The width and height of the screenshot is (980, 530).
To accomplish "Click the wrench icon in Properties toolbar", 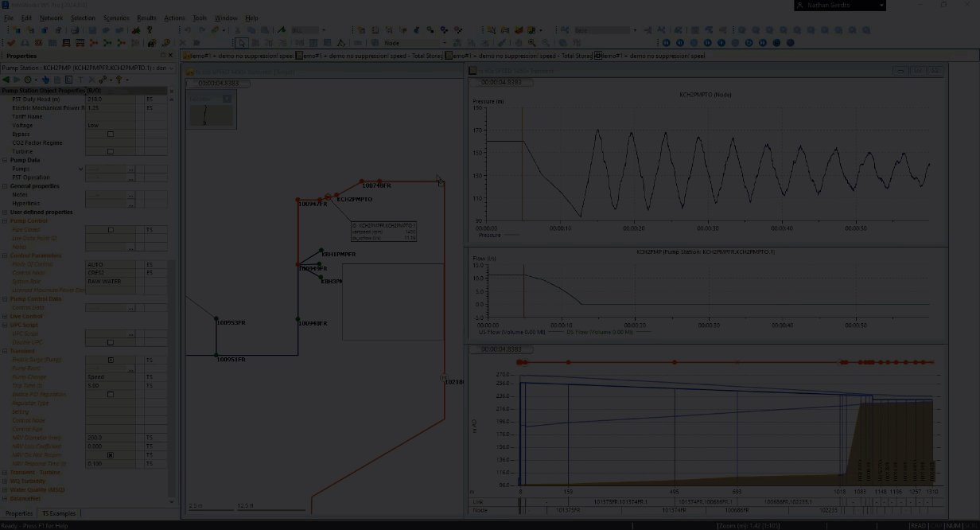I will pyautogui.click(x=103, y=80).
